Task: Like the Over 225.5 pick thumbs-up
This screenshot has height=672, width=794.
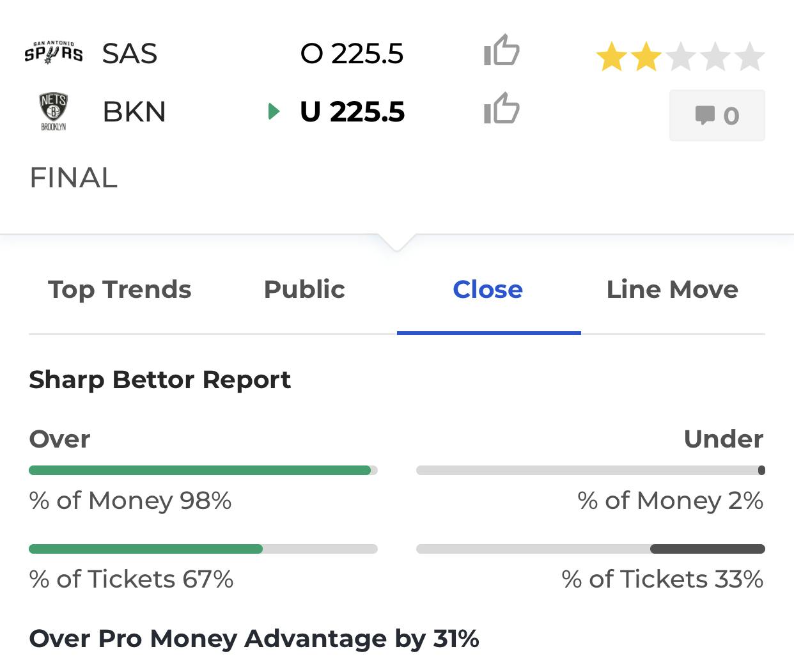Action: click(502, 51)
